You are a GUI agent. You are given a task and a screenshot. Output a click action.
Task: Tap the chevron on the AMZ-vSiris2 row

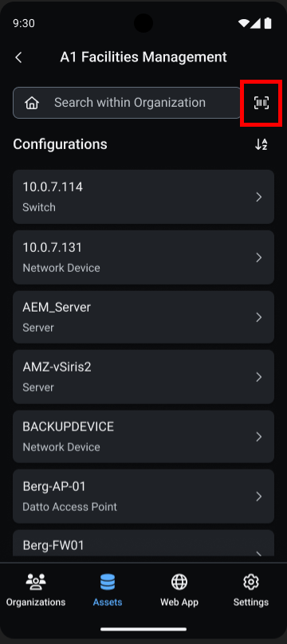point(258,377)
